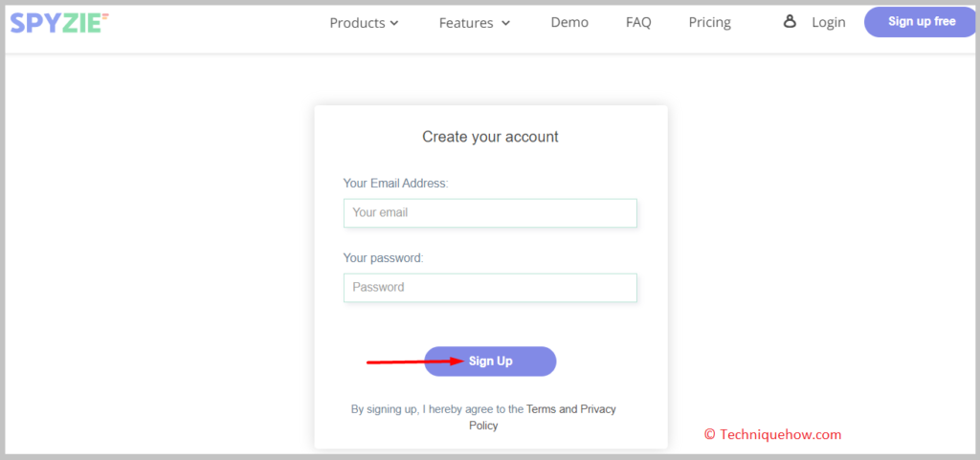Screen dimensions: 980x460
Task: Open the Products menu
Action: [x=364, y=23]
